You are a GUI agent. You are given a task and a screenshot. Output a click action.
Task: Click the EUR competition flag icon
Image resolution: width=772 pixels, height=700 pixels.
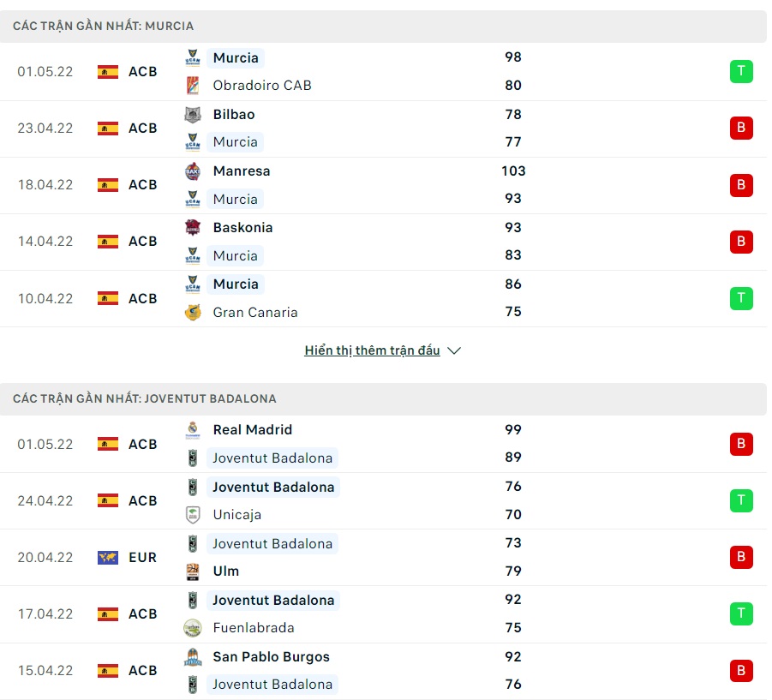108,558
